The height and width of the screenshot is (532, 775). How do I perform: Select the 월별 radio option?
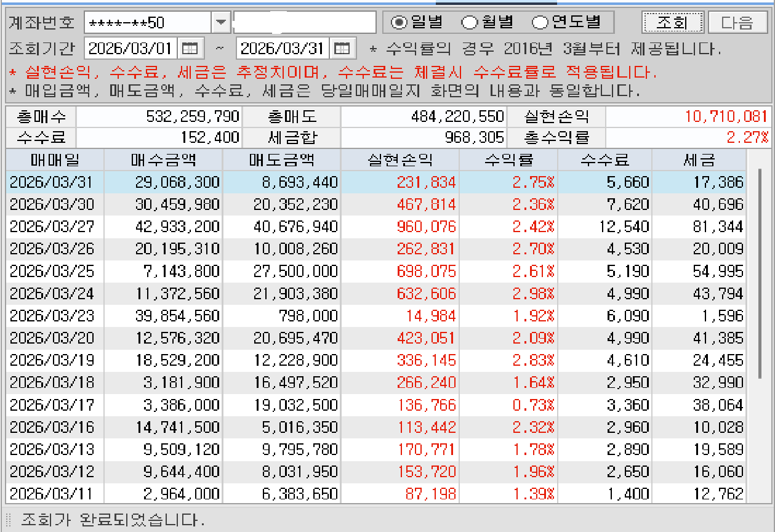(x=470, y=23)
